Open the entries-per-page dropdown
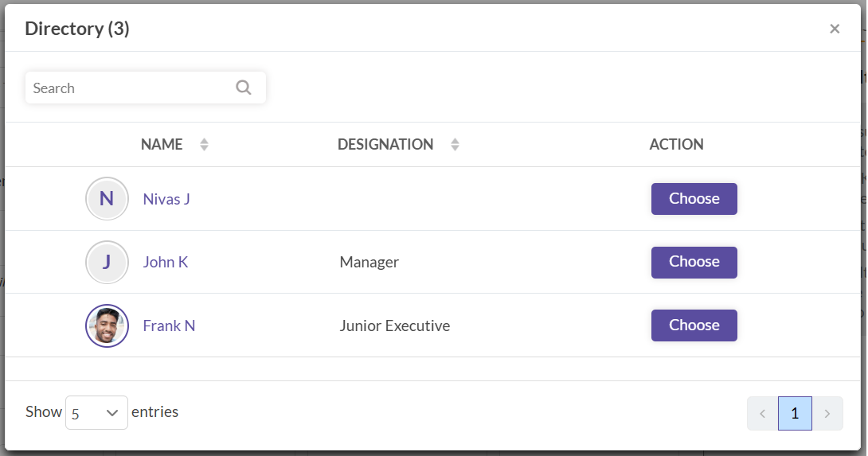The image size is (868, 456). (96, 413)
